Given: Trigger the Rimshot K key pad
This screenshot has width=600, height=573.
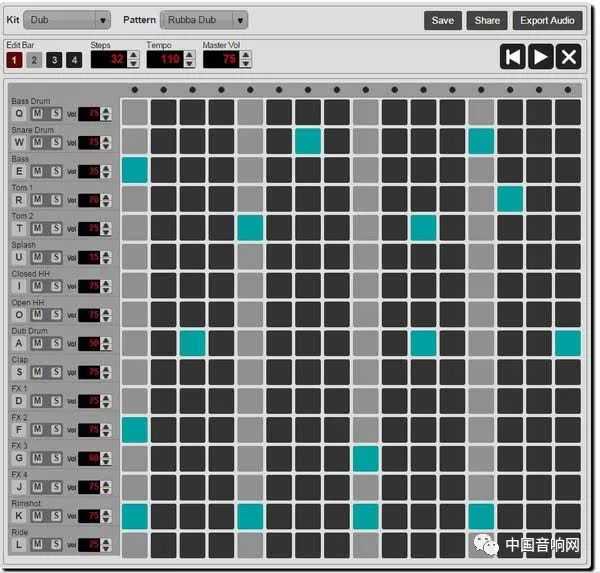Looking at the screenshot, I should pos(18,516).
